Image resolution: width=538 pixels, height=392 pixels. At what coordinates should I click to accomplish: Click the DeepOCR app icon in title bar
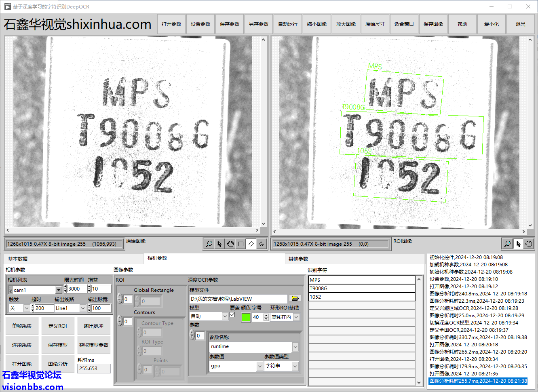point(7,6)
